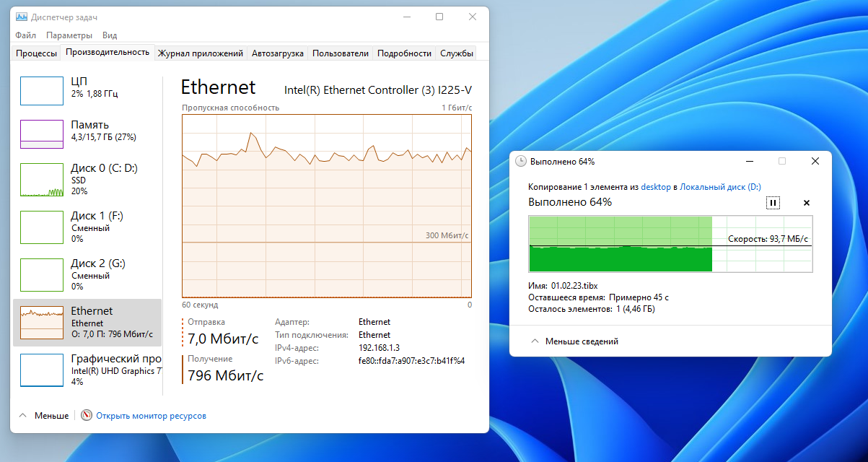Click the Меньше button label
This screenshot has width=868, height=462.
[52, 416]
